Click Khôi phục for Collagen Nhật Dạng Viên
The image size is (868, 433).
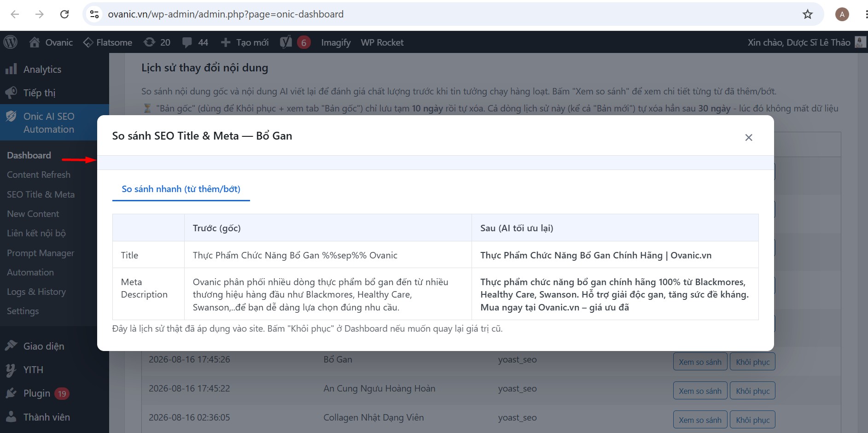pyautogui.click(x=752, y=420)
